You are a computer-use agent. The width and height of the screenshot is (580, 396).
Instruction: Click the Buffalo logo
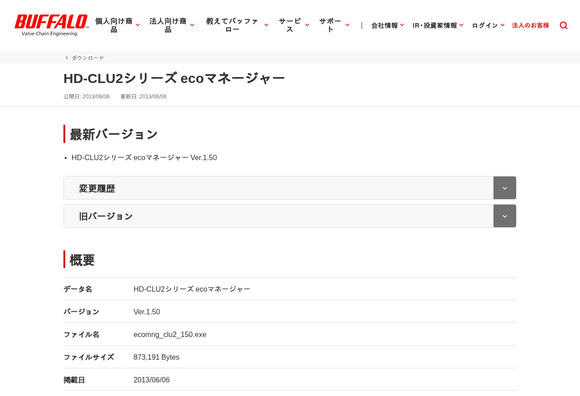click(x=51, y=25)
